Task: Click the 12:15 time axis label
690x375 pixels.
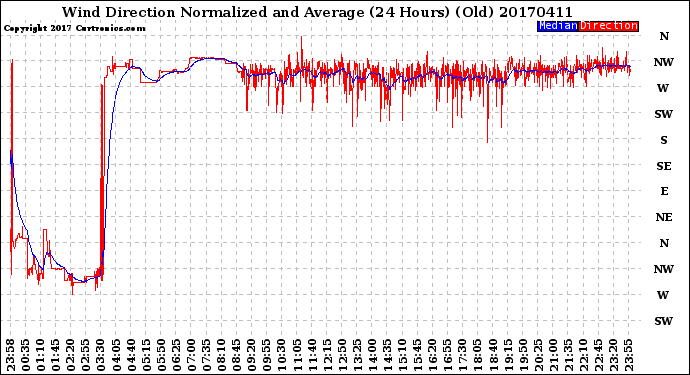Action: coord(327,355)
